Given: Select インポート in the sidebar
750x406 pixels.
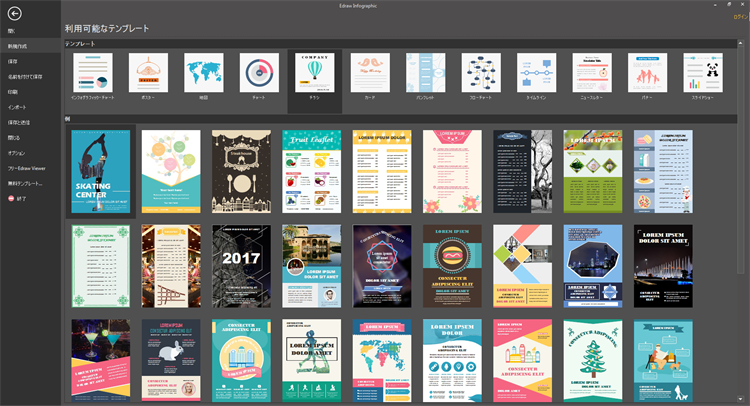Looking at the screenshot, I should tap(17, 107).
